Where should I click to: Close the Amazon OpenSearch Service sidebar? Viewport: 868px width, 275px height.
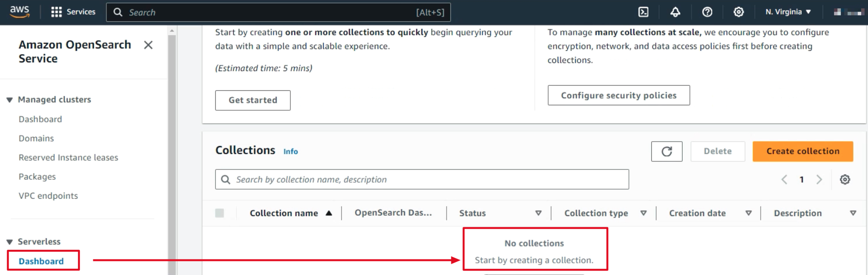tap(148, 45)
